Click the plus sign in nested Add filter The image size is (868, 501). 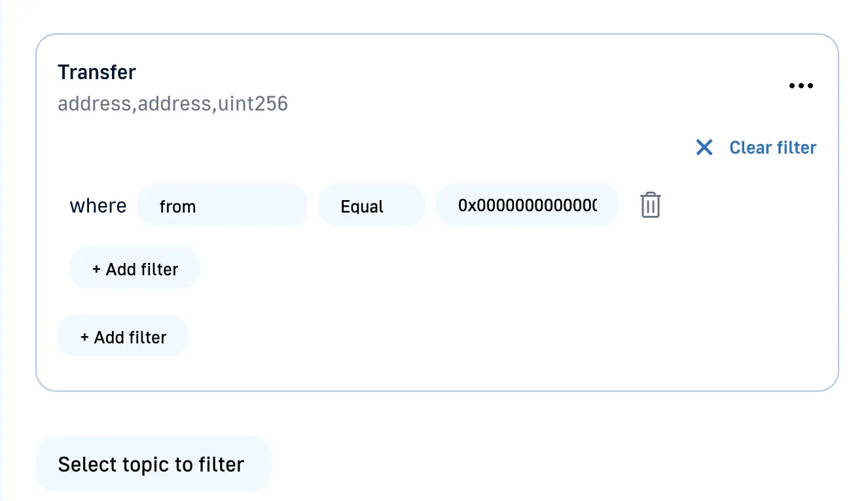click(96, 269)
